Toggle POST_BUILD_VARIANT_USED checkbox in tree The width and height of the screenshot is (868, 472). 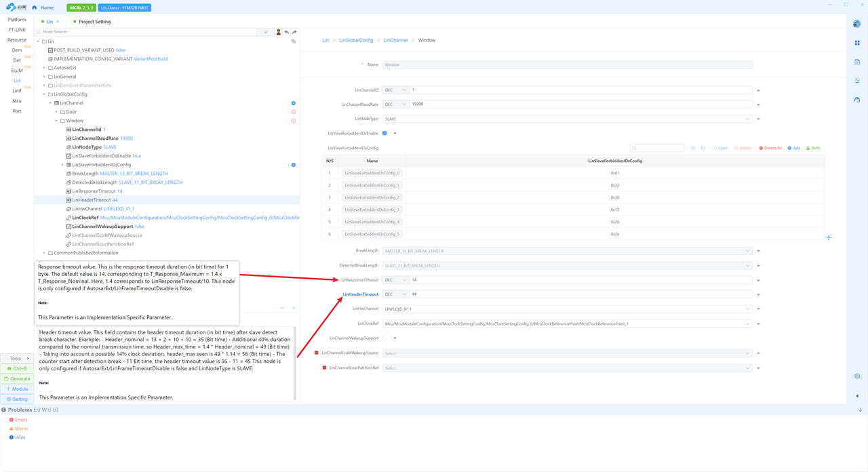click(50, 50)
